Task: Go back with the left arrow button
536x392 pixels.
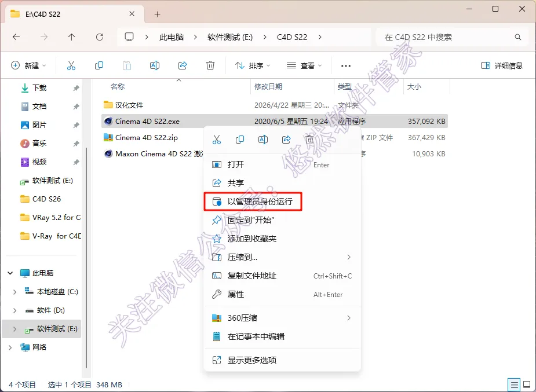Action: [16, 37]
